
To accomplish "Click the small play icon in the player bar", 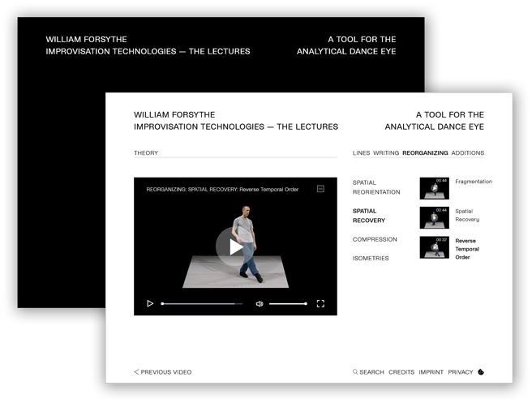I will point(150,303).
